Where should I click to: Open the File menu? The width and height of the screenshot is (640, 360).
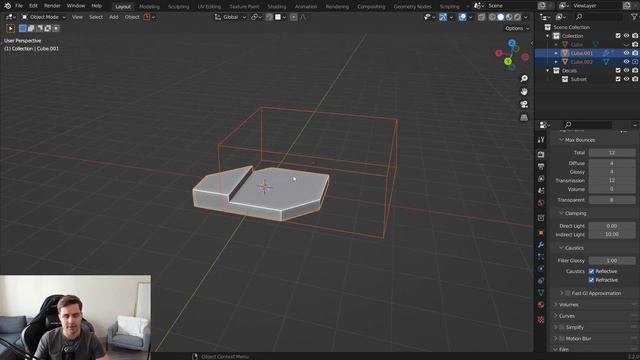point(19,6)
